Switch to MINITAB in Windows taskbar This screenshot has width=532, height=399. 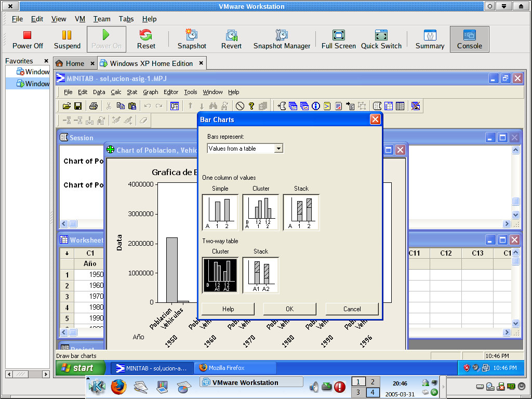point(152,368)
